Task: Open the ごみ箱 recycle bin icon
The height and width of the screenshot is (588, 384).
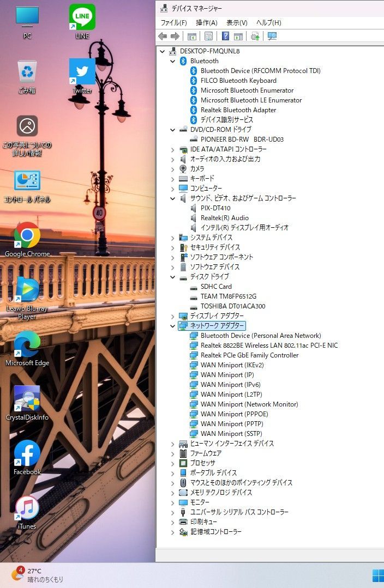Action: [x=27, y=77]
